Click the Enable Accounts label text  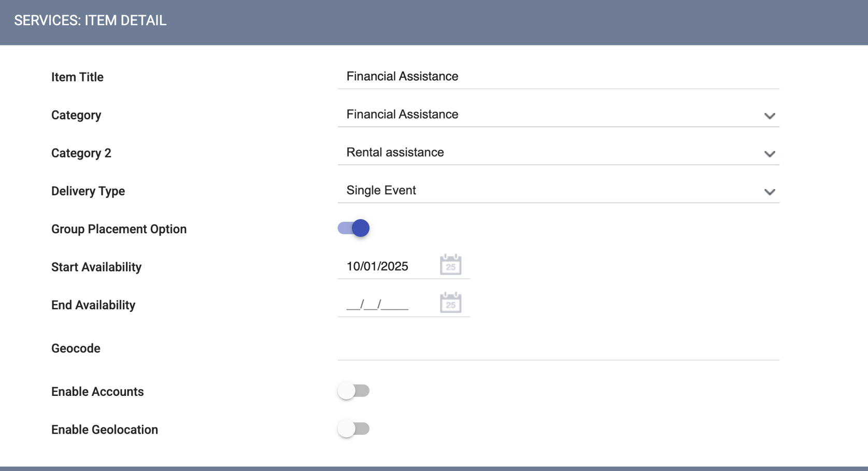point(97,392)
